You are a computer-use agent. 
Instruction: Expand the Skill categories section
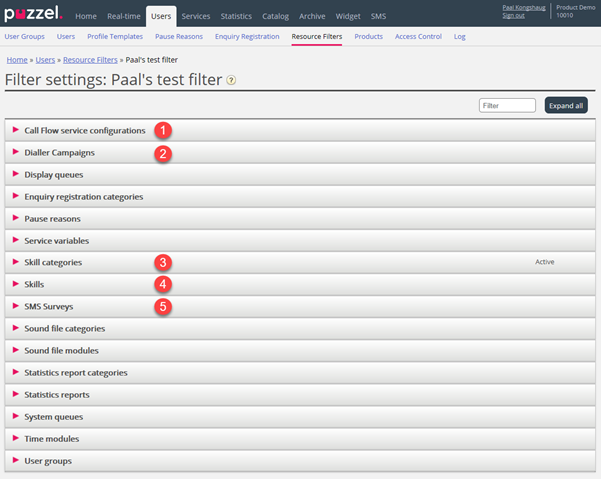53,262
